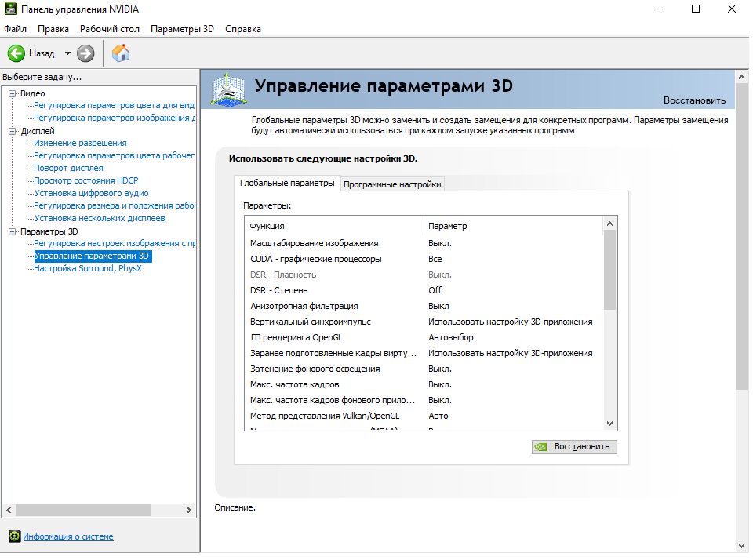
Task: Open Регулировка параметров цвета для видео task
Action: [x=114, y=105]
